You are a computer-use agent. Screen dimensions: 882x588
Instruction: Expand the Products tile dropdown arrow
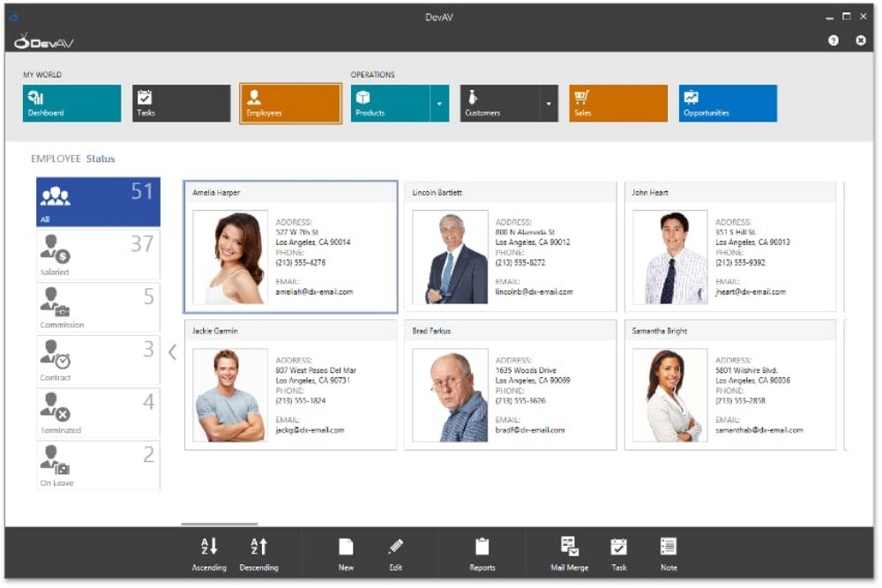click(439, 103)
